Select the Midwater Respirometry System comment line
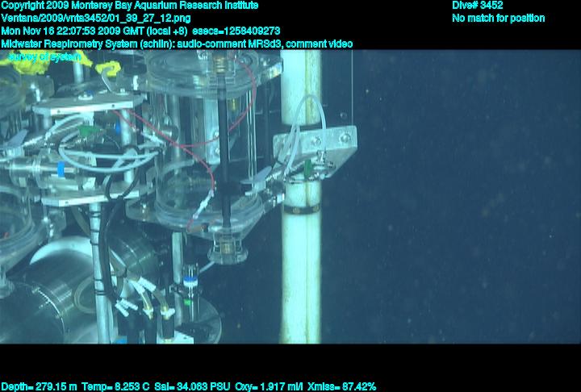The image size is (581, 392). point(176,44)
